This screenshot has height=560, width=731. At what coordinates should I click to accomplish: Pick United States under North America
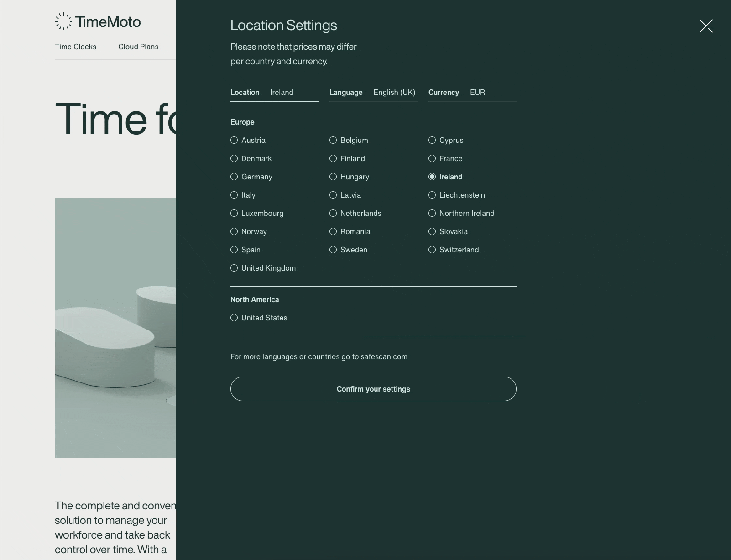click(235, 318)
